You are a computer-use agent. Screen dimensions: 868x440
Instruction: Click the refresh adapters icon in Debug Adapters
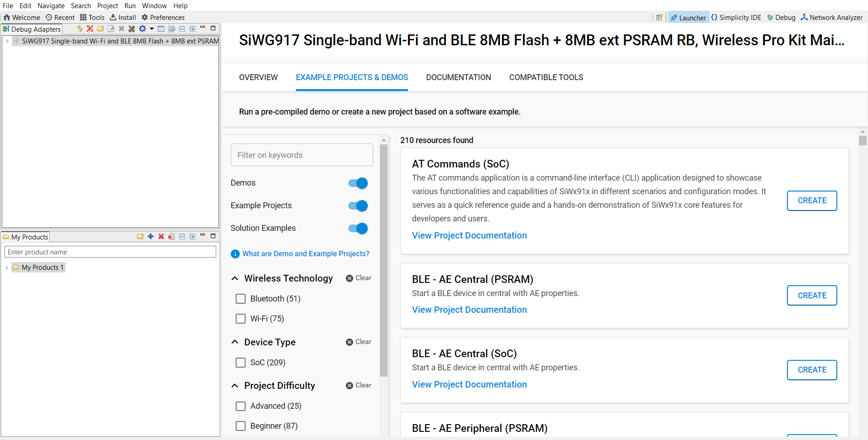(x=80, y=29)
